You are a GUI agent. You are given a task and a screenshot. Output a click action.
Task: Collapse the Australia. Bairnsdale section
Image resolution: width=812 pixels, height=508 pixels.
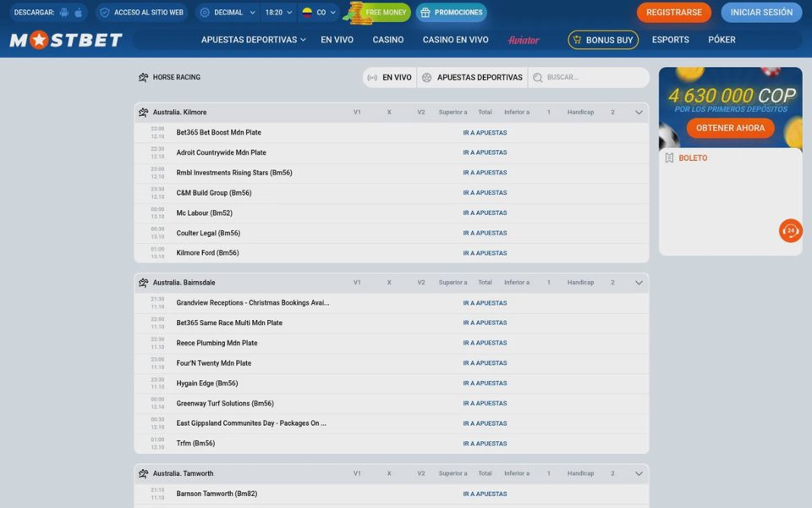tap(639, 283)
